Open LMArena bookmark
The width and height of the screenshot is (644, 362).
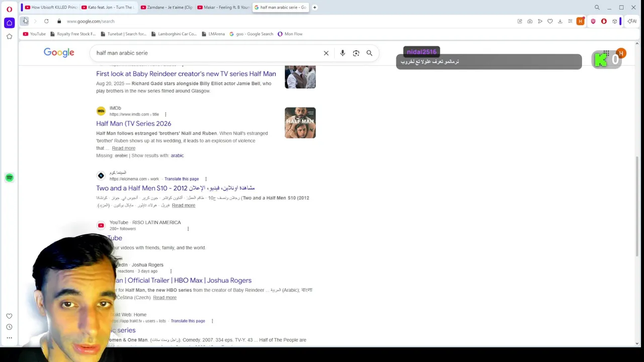coord(213,34)
